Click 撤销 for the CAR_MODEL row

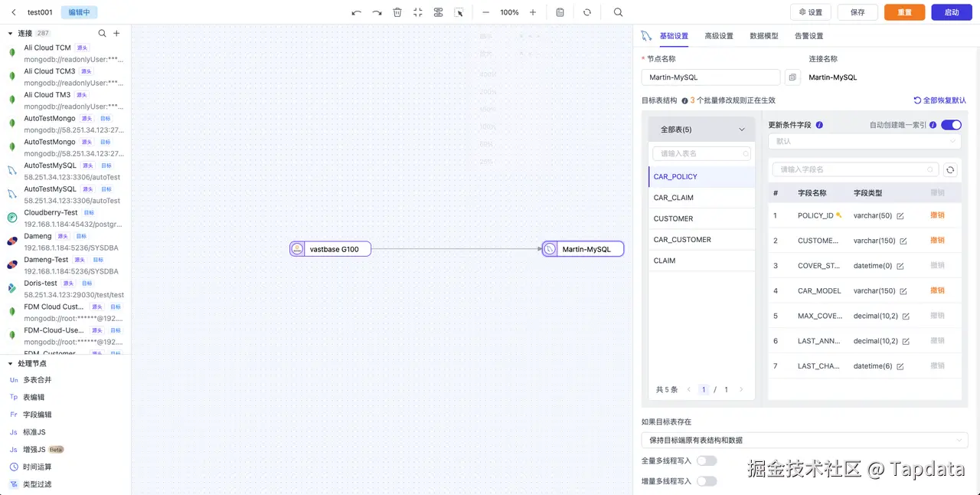(x=937, y=290)
